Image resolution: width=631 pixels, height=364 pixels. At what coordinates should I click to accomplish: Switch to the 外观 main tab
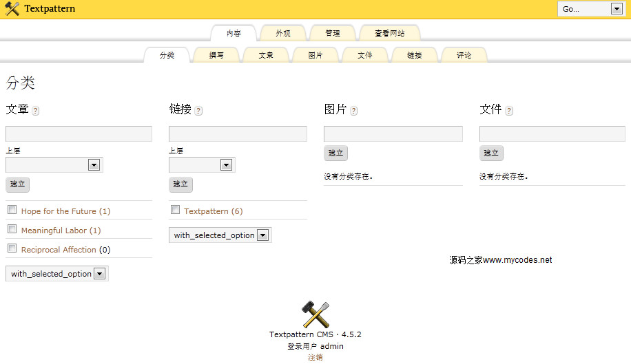(283, 33)
